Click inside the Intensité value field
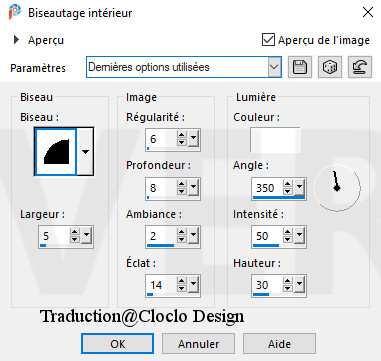 (x=268, y=236)
